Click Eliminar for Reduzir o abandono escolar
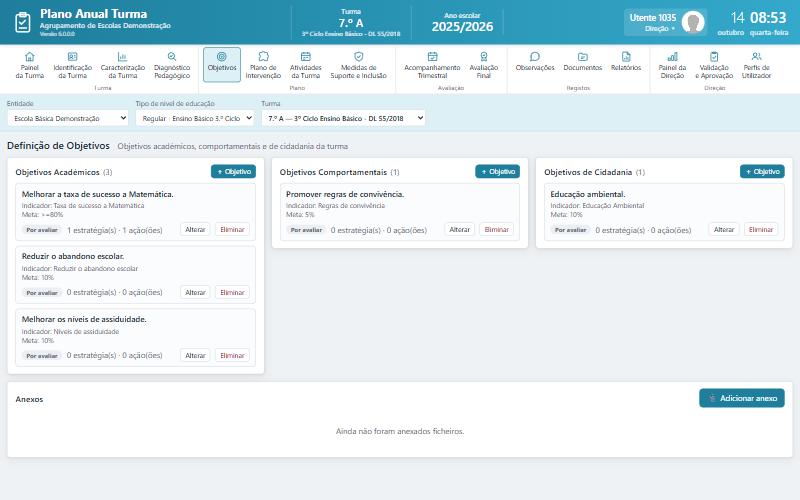This screenshot has height=500, width=800. point(232,292)
